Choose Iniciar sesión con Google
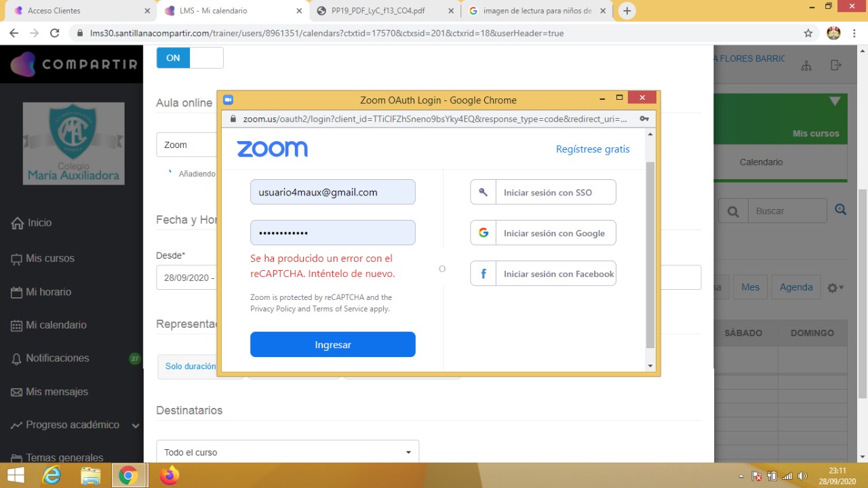Screen dimensions: 868x488 (x=543, y=233)
